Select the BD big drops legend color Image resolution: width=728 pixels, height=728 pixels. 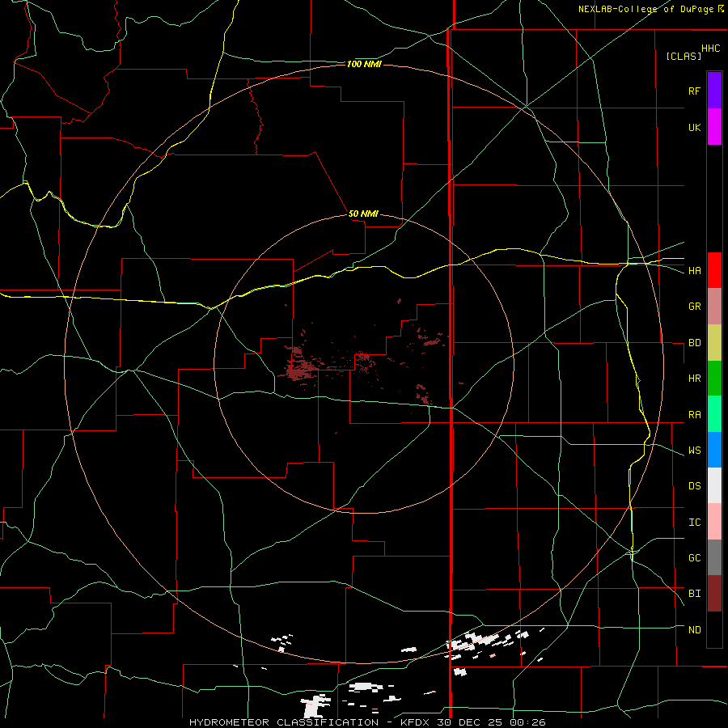point(714,343)
